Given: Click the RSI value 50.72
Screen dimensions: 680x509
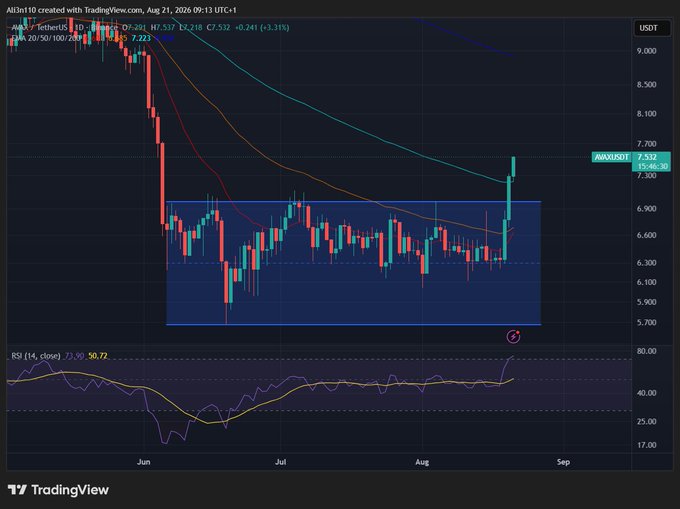Looking at the screenshot, I should pyautogui.click(x=98, y=356).
